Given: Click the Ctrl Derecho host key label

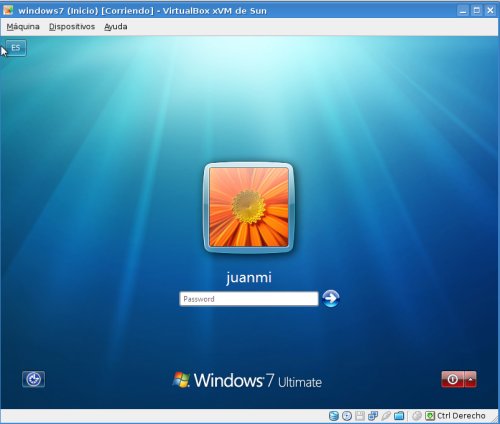Looking at the screenshot, I should (x=461, y=416).
